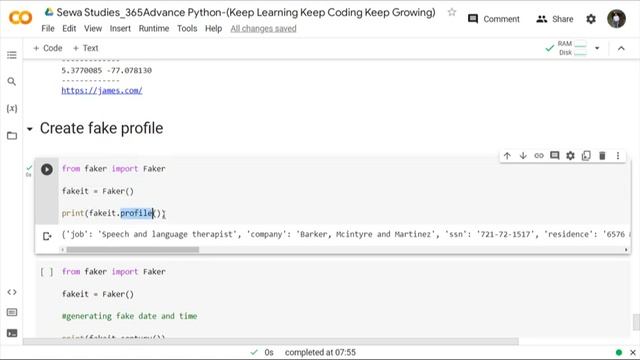Mirror cell in tab
The width and height of the screenshot is (640, 360).
tap(586, 156)
